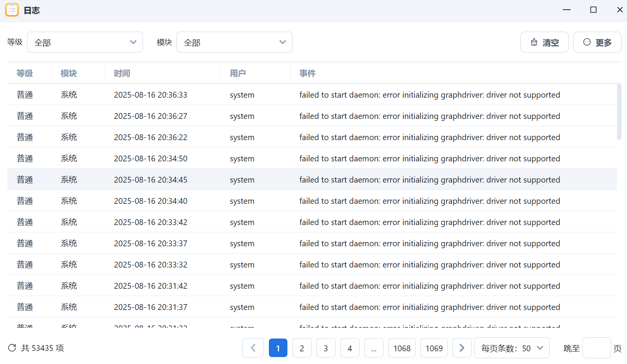
Task: Jump to page 2
Action: coord(302,348)
